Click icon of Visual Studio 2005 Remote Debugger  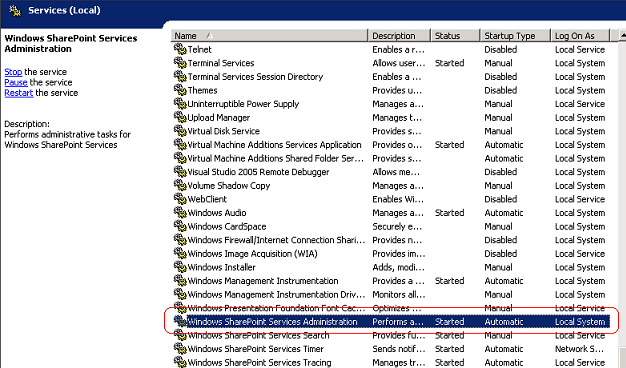pos(180,172)
